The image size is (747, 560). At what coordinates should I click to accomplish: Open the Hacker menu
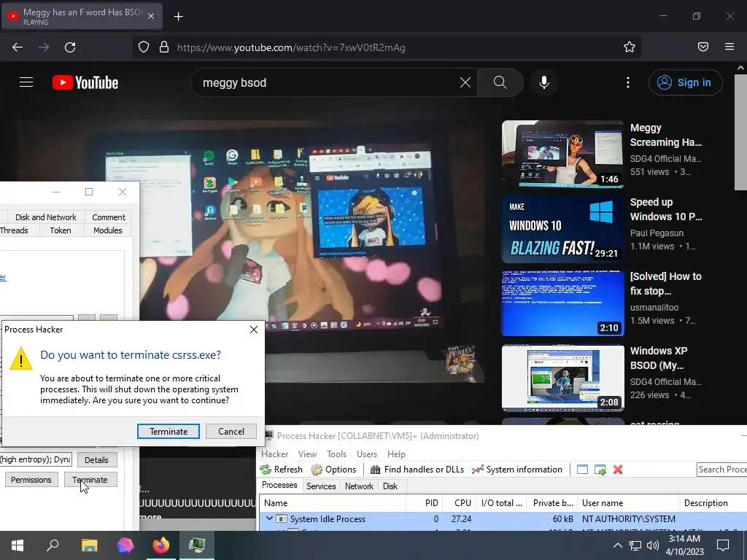click(275, 454)
